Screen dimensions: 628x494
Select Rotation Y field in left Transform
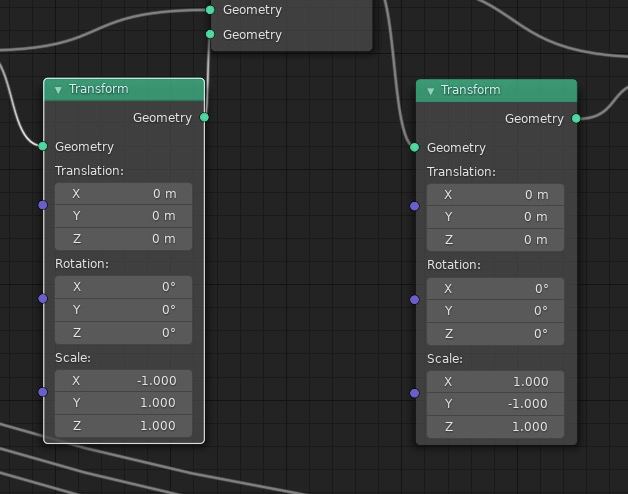(123, 310)
